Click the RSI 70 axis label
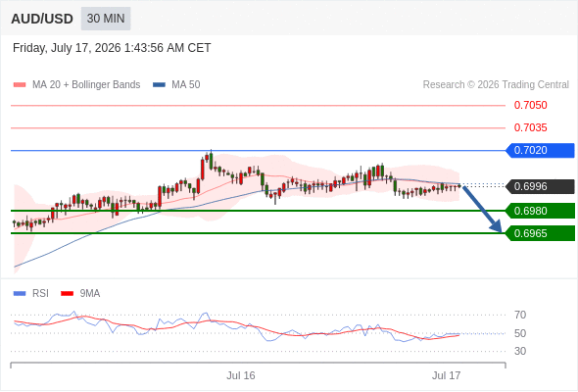The image size is (578, 392). pyautogui.click(x=520, y=315)
